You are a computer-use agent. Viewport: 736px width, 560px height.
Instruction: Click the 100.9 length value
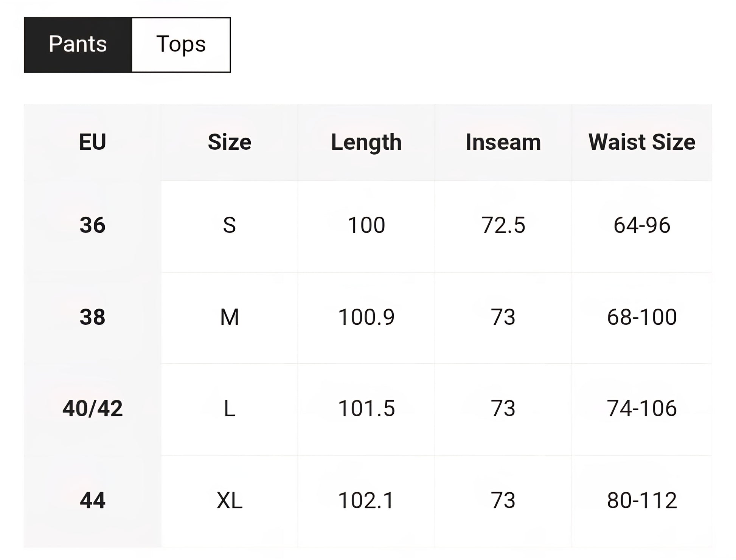click(366, 317)
